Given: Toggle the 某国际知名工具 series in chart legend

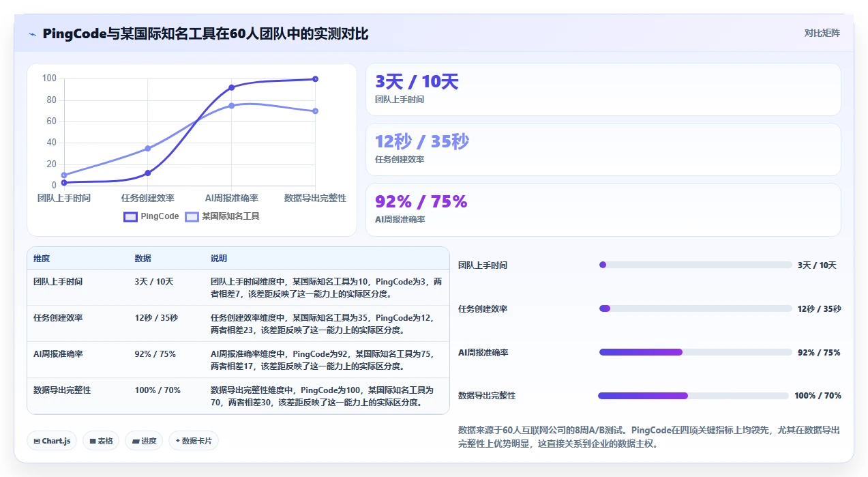Looking at the screenshot, I should click(x=222, y=216).
